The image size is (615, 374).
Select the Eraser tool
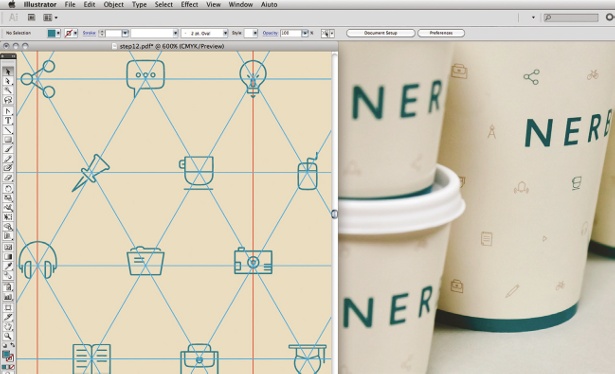8,178
